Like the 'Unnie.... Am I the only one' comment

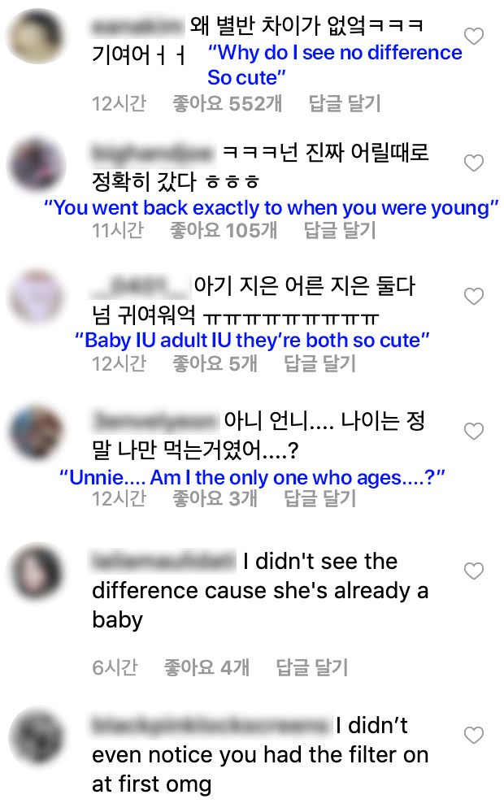point(473,431)
